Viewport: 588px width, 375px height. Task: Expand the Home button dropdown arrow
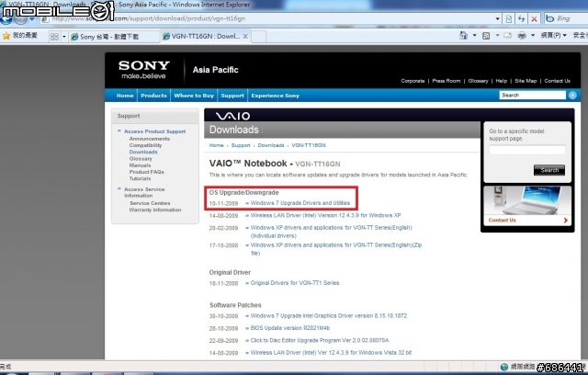(474, 36)
